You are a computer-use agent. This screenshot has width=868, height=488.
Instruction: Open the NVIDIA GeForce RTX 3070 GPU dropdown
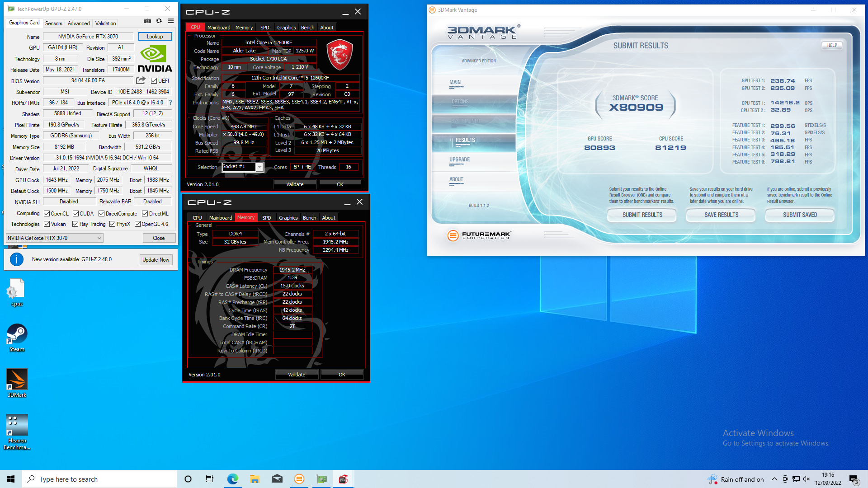point(55,238)
